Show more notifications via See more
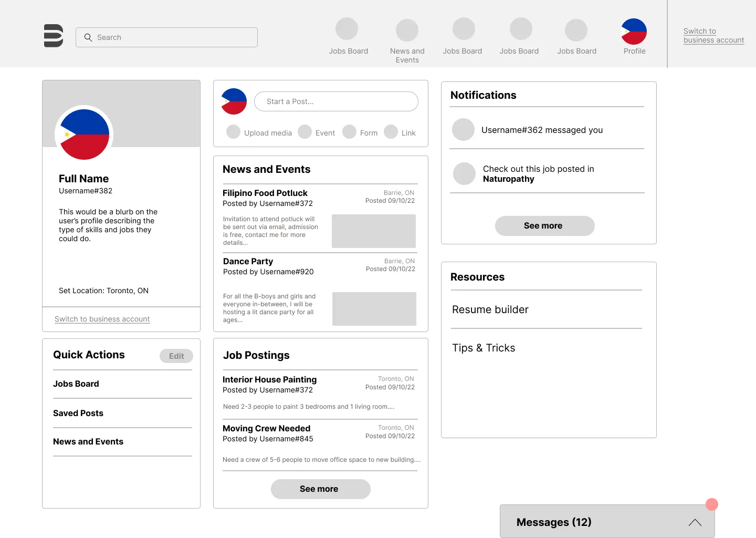Image resolution: width=756 pixels, height=538 pixels. (x=544, y=225)
